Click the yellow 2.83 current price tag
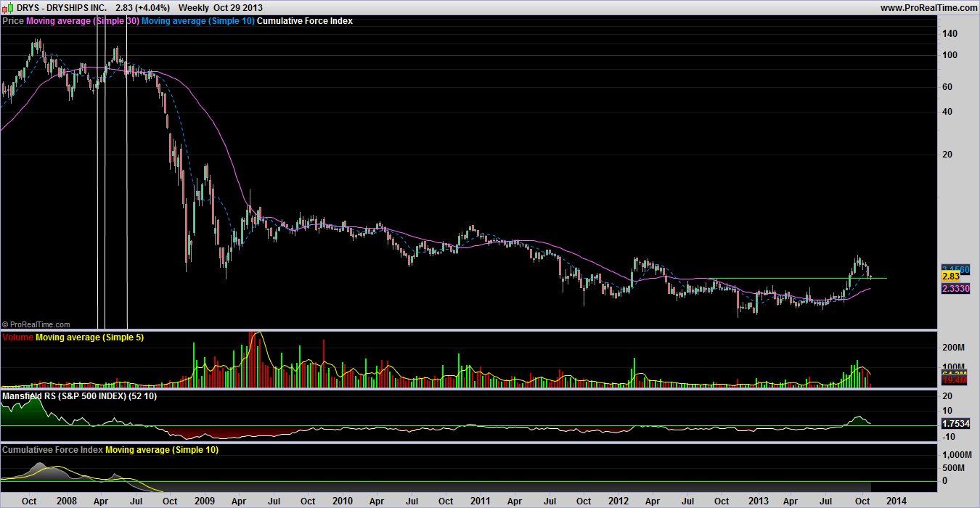980x508 pixels. [x=951, y=276]
